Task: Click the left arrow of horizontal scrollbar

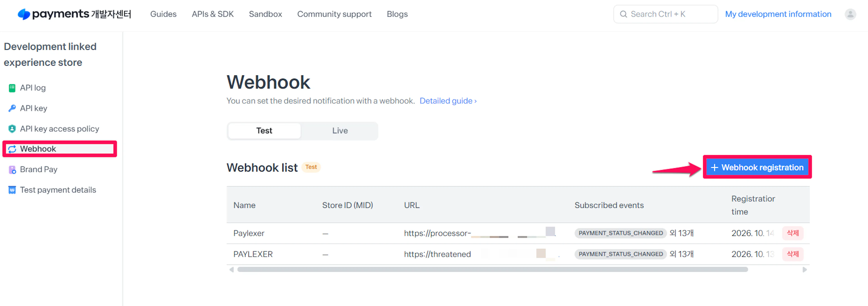Action: [231, 270]
